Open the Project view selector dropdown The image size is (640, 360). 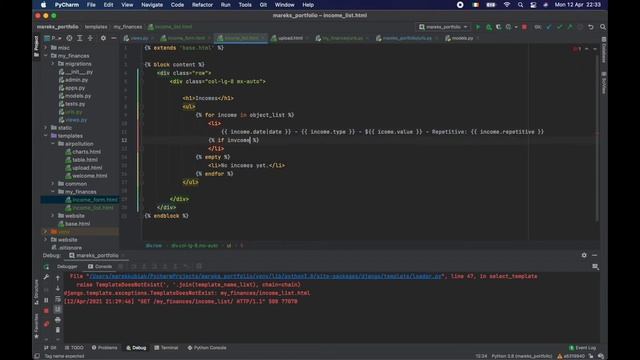click(x=53, y=38)
